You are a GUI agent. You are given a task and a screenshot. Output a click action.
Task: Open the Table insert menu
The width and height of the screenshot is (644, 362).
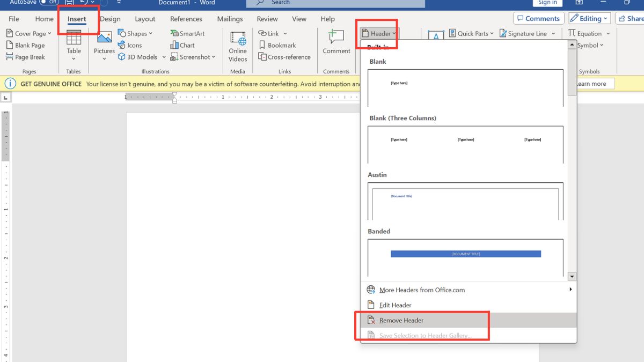click(x=74, y=46)
